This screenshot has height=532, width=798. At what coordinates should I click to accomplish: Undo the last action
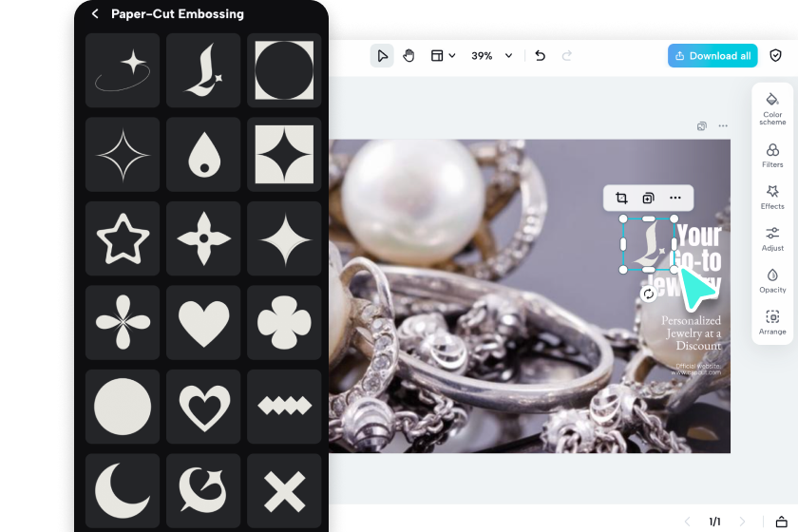coord(540,55)
